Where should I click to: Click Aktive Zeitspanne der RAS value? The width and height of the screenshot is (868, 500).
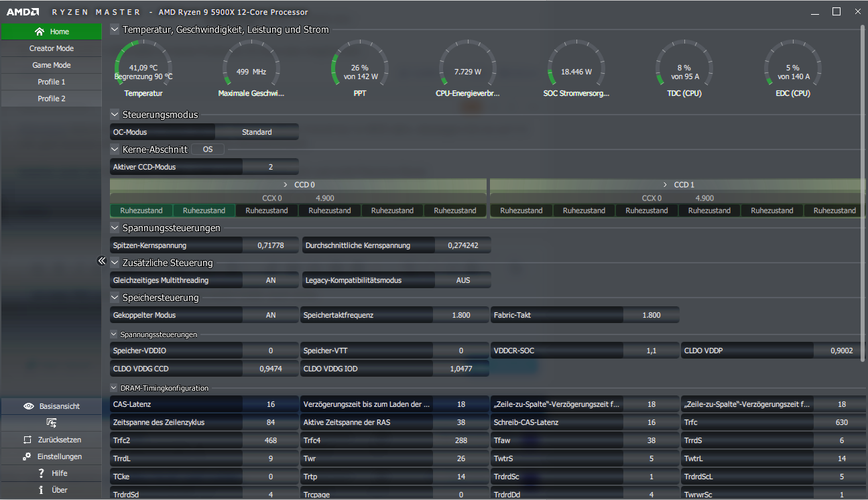(461, 422)
